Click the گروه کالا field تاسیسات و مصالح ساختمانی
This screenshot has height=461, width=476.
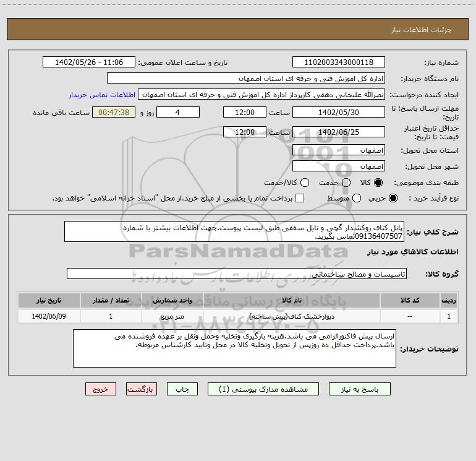pos(237,274)
